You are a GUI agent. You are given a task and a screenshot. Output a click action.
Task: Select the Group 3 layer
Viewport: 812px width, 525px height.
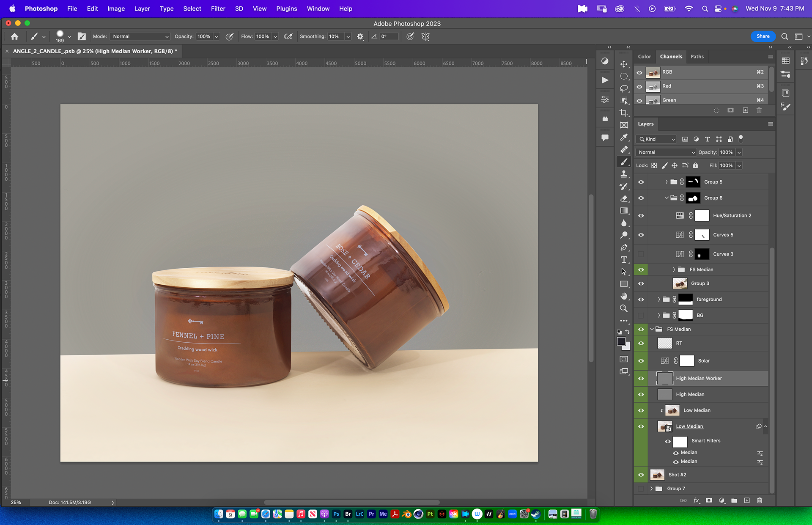(708, 283)
